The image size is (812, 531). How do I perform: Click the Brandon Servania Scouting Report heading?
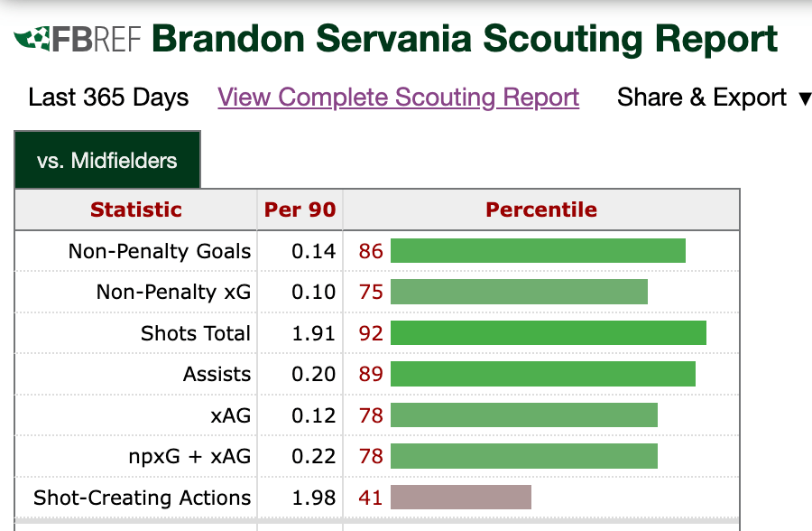[465, 40]
